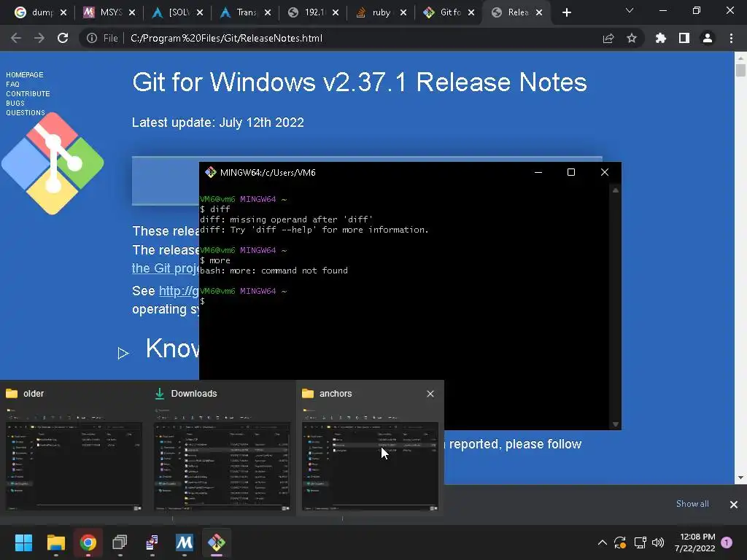Close the Relea tab

click(539, 12)
